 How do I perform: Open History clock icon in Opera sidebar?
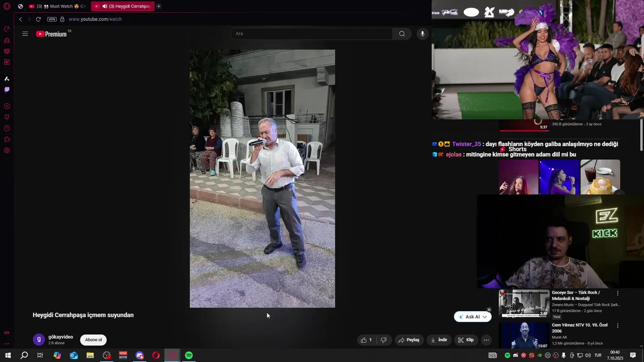pyautogui.click(x=7, y=128)
